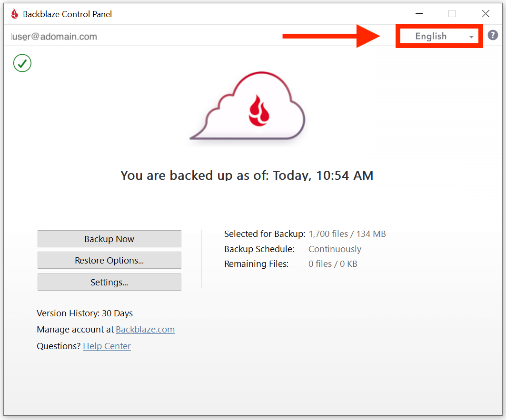Viewport: 506px width, 420px height.
Task: Click the Remaining Files label
Action: tap(257, 264)
